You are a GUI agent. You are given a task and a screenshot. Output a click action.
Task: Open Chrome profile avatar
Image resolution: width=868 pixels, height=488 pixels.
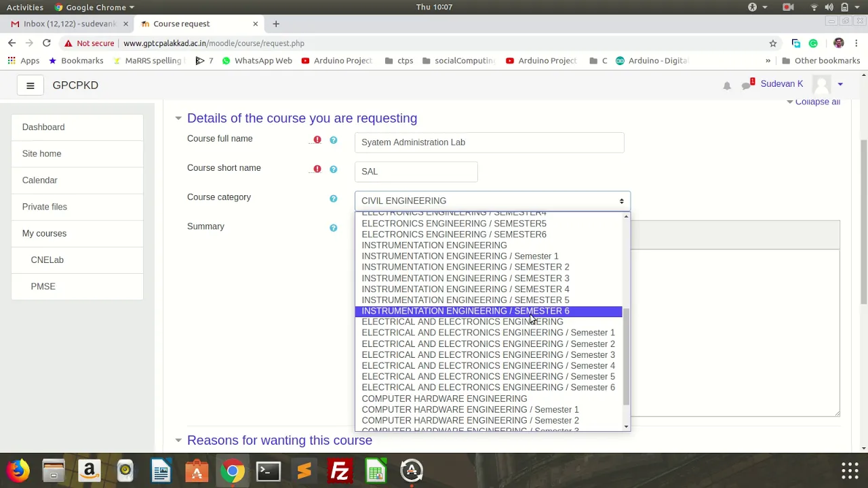click(839, 43)
